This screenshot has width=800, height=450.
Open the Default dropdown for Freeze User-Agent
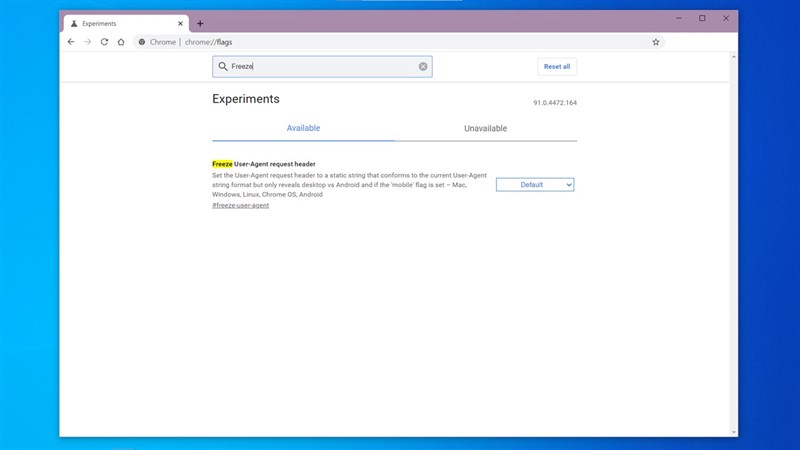pyautogui.click(x=535, y=185)
